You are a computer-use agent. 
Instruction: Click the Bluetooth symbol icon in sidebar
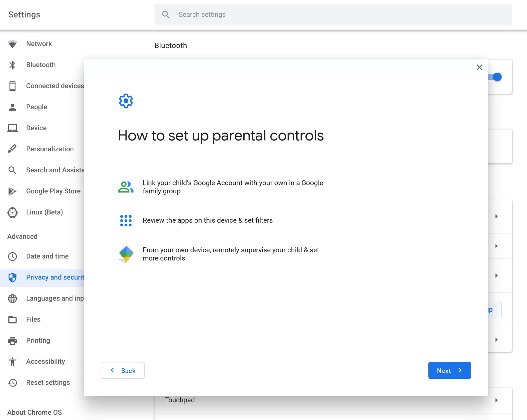[x=12, y=65]
